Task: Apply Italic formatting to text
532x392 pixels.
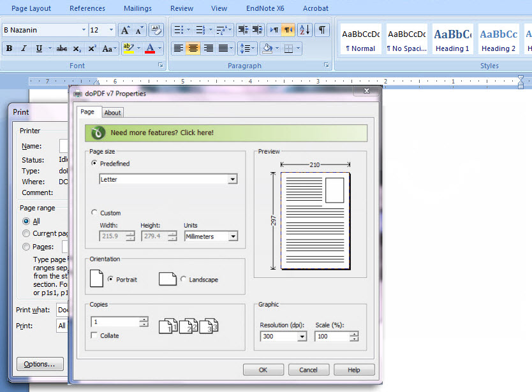Action: point(24,48)
